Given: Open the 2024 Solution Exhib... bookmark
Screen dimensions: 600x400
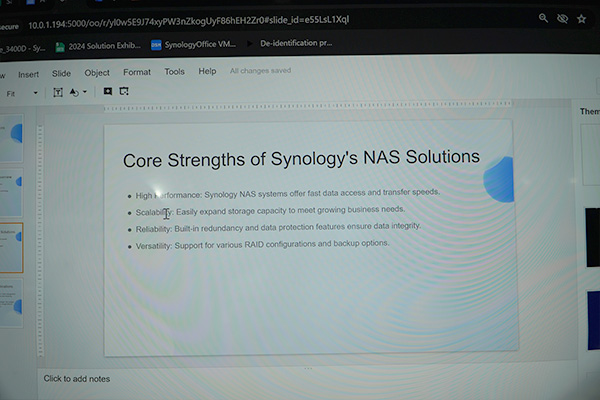Looking at the screenshot, I should point(98,46).
